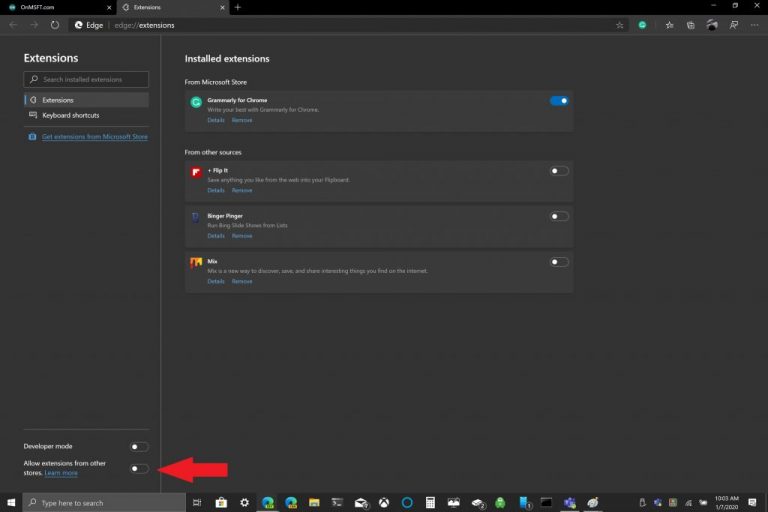
Task: Click the Mix extension icon
Action: 196,263
